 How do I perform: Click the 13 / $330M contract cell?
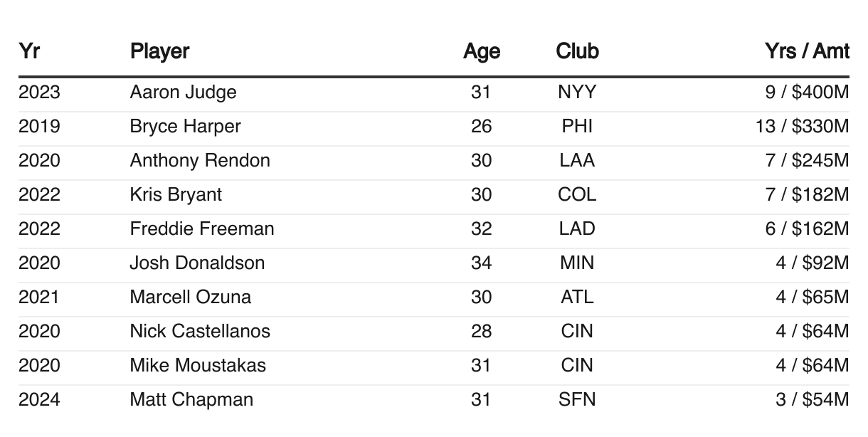(x=803, y=127)
